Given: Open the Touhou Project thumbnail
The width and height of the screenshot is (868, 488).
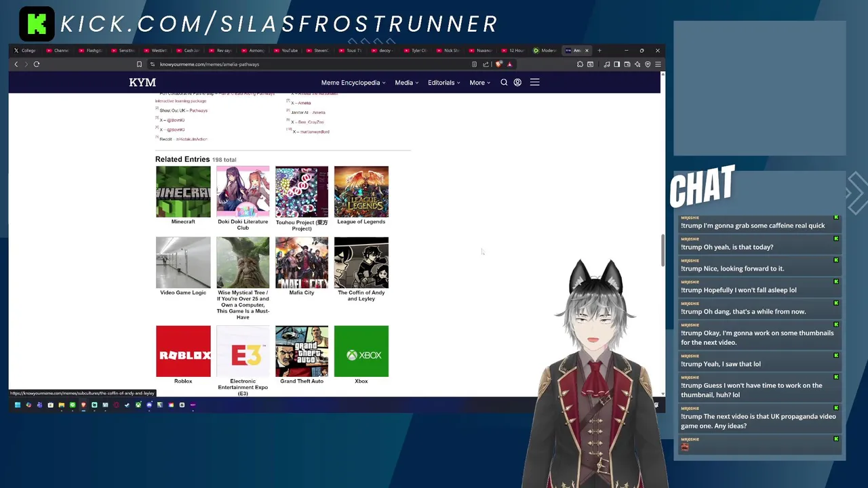Looking at the screenshot, I should [302, 192].
